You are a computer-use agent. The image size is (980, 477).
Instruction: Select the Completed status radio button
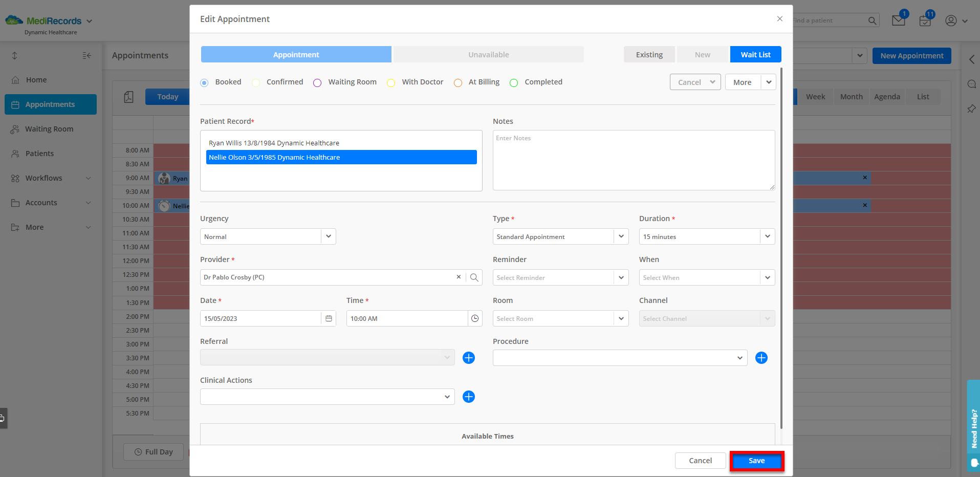(514, 82)
